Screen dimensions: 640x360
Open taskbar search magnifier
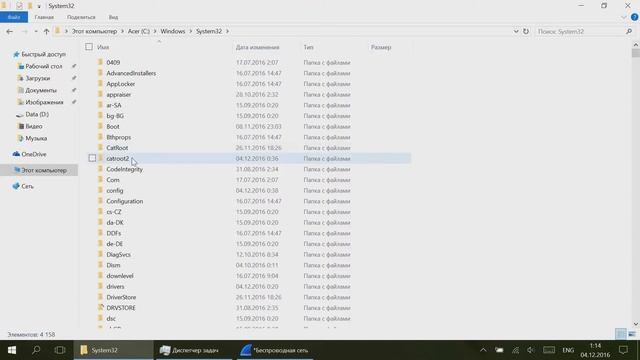click(x=36, y=350)
